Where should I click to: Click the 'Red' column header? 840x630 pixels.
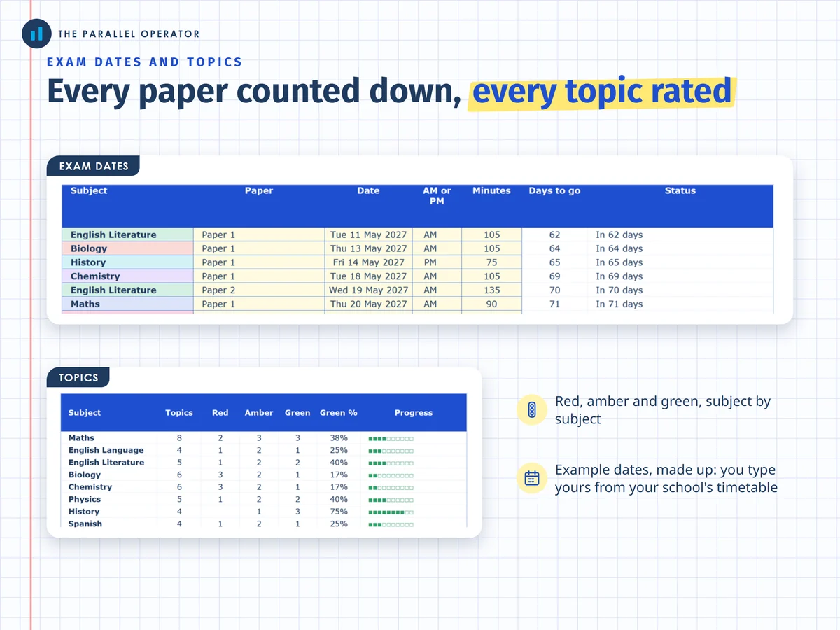click(x=220, y=413)
